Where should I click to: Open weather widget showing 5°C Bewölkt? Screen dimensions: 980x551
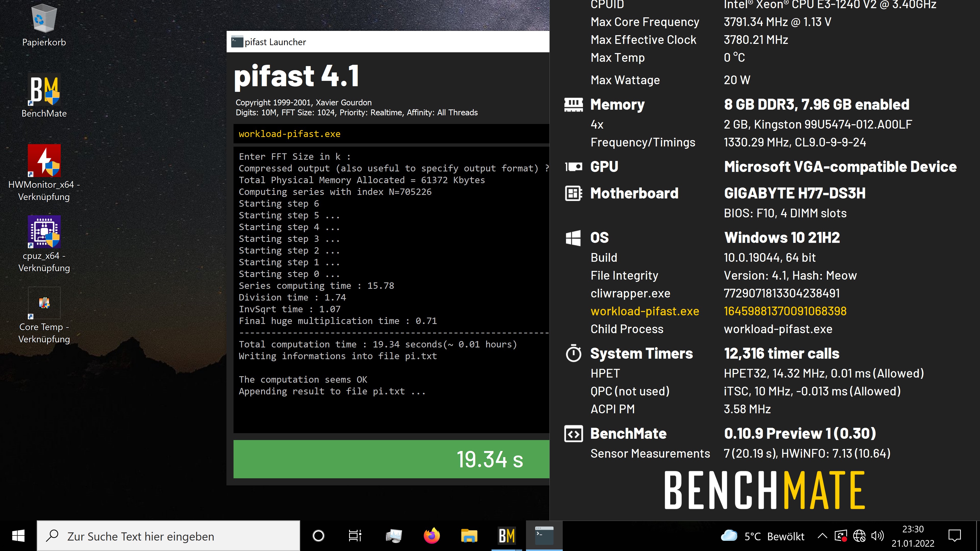pyautogui.click(x=762, y=536)
